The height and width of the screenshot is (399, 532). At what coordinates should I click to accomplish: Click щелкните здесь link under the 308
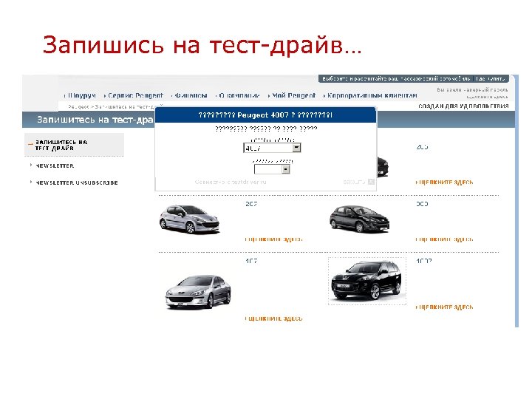[x=444, y=239]
